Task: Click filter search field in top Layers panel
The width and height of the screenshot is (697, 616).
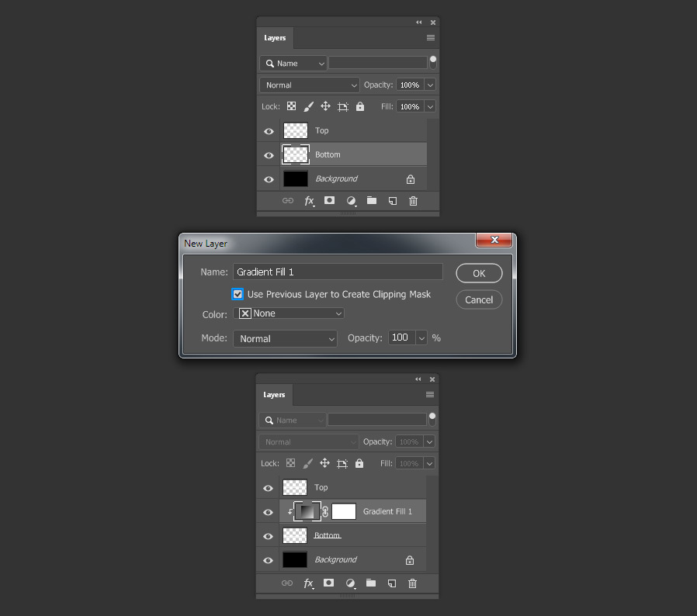Action: (378, 63)
